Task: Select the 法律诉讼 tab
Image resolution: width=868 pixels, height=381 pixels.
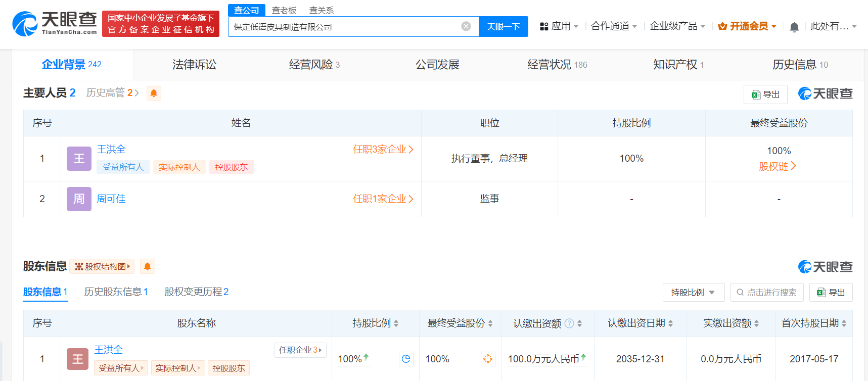Action: [x=194, y=65]
